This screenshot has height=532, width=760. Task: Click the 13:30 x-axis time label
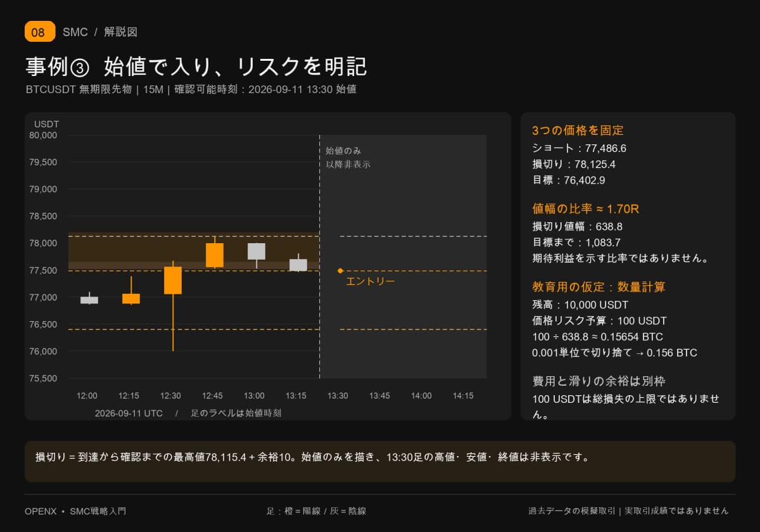tap(338, 396)
